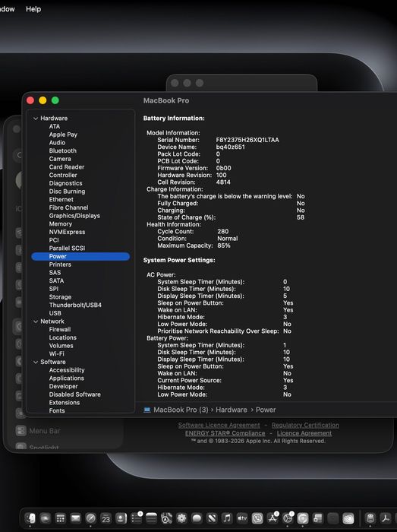Open App Store icon in dock
This screenshot has height=532, width=397.
click(273, 518)
